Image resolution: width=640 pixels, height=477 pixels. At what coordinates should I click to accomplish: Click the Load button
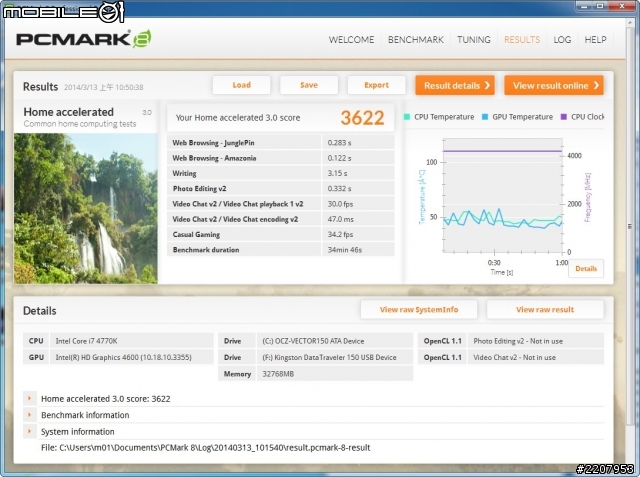241,85
